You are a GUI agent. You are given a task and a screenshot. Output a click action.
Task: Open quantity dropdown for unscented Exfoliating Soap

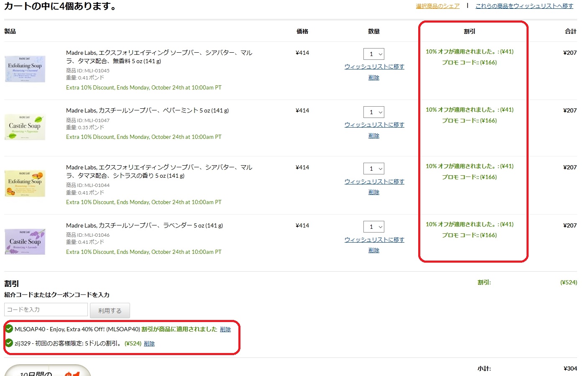(x=374, y=54)
